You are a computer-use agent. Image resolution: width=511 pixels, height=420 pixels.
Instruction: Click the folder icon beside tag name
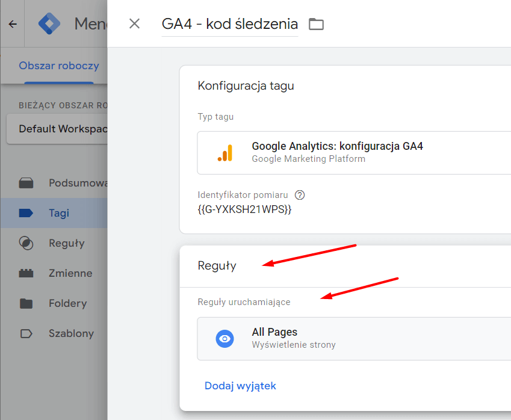pos(316,24)
